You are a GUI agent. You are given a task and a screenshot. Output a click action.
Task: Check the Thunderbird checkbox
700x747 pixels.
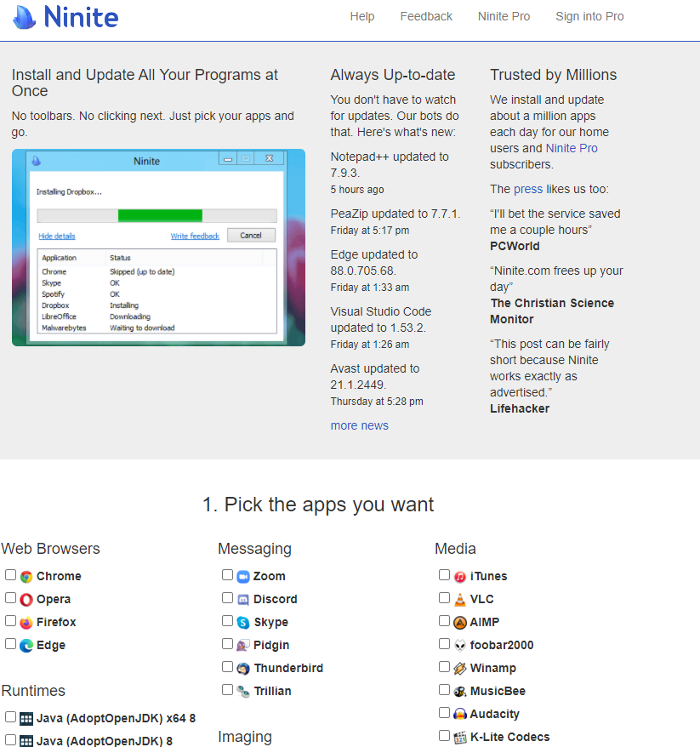coord(228,667)
